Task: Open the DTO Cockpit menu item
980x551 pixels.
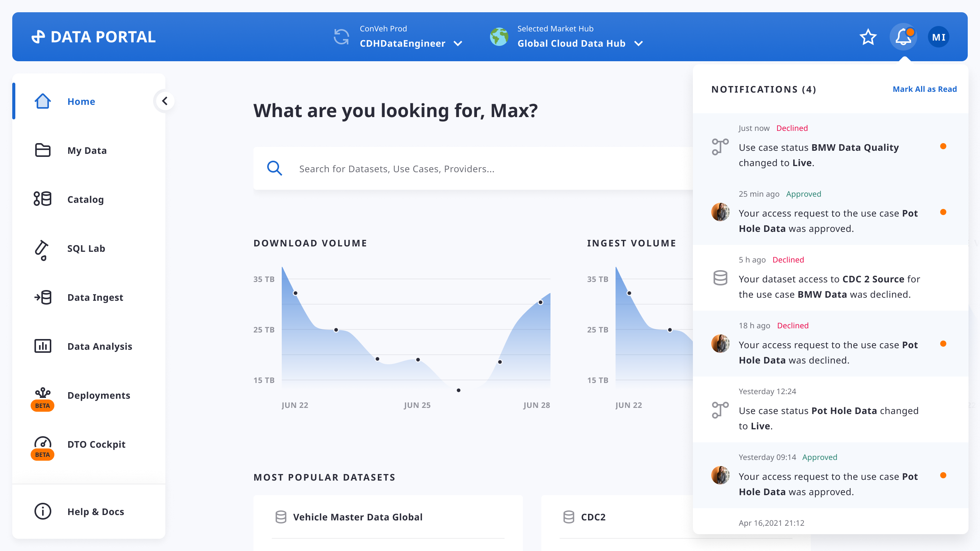Action: point(96,444)
